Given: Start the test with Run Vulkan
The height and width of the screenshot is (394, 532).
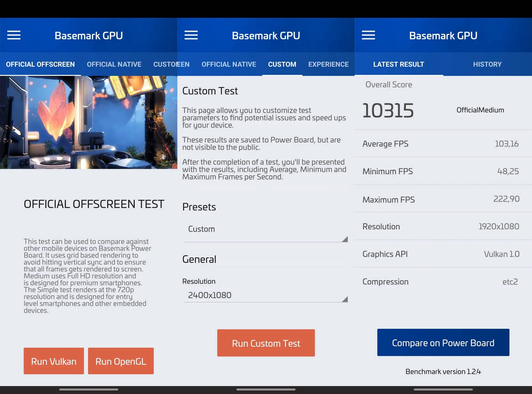Looking at the screenshot, I should [x=54, y=361].
